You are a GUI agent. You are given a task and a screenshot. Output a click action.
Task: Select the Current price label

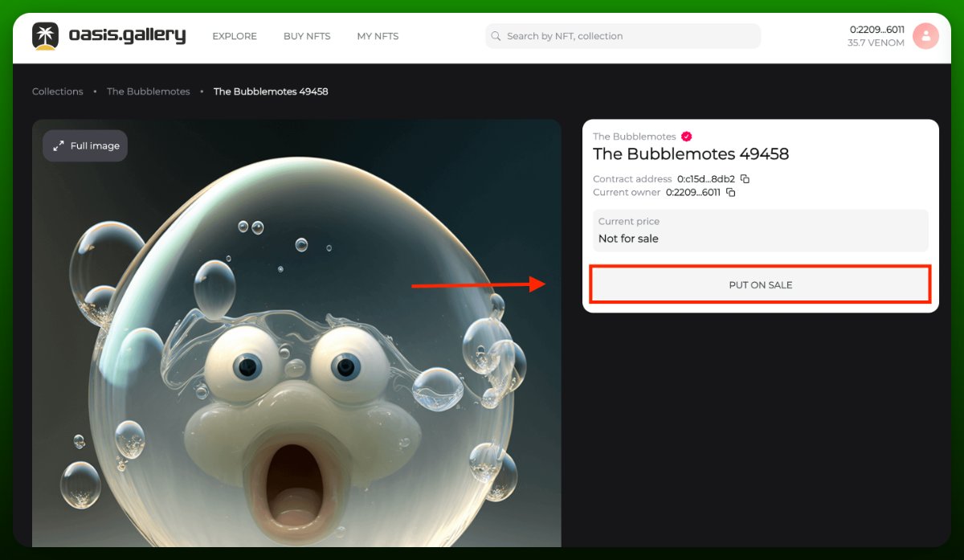click(629, 222)
